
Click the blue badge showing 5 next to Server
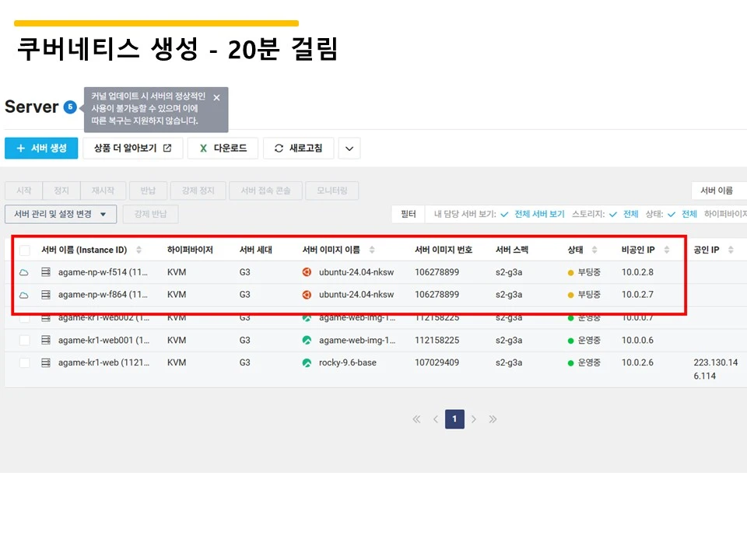(x=69, y=107)
